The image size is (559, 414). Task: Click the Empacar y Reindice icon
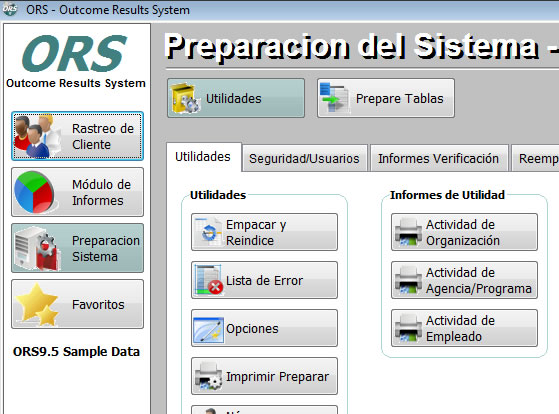point(209,232)
